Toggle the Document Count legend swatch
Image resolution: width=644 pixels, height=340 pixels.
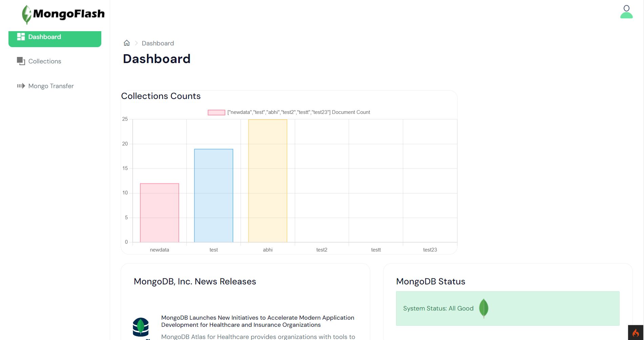[216, 113]
